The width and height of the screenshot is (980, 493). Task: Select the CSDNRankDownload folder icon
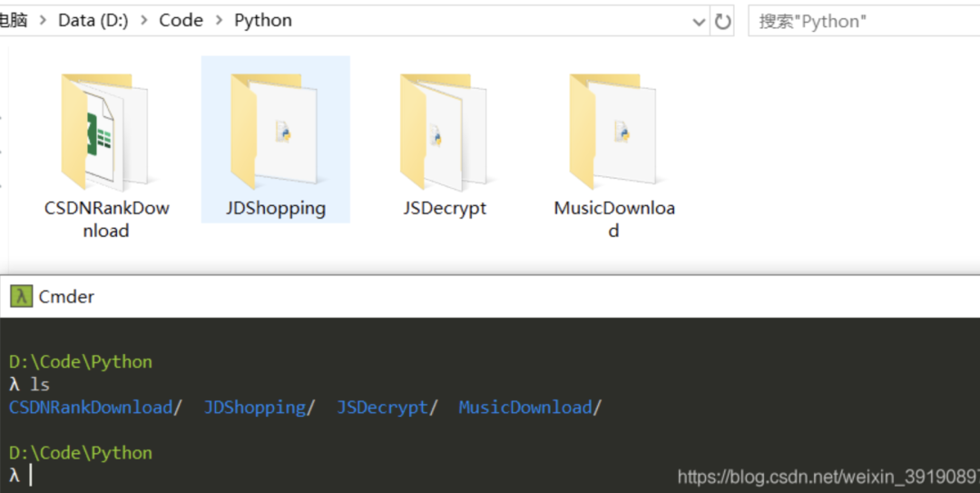click(x=104, y=132)
